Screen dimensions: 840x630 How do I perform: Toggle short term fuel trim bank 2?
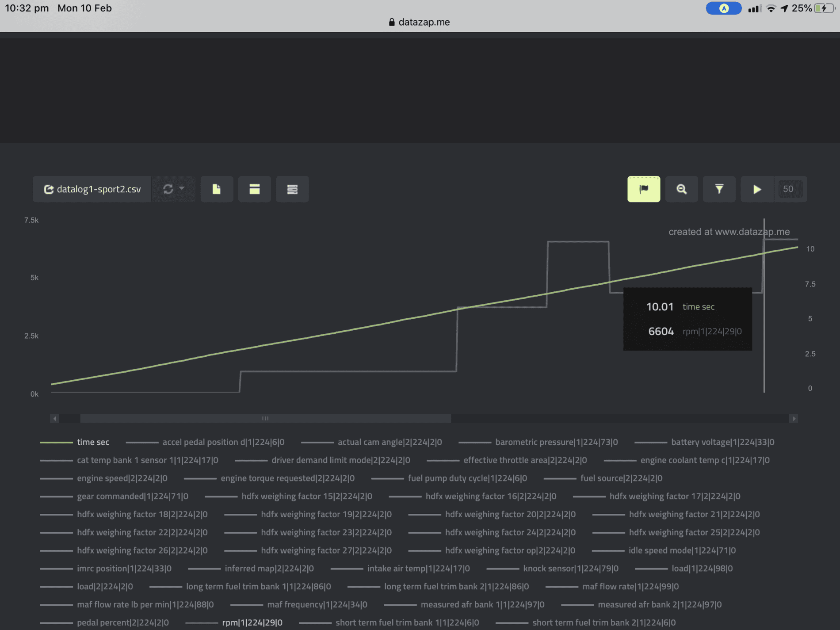586,622
